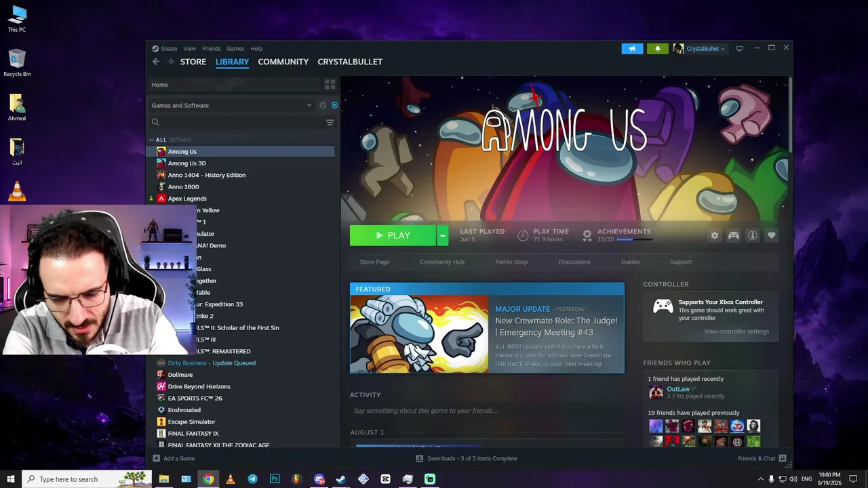Click the Enshrouded game icon
868x488 pixels.
(x=161, y=410)
